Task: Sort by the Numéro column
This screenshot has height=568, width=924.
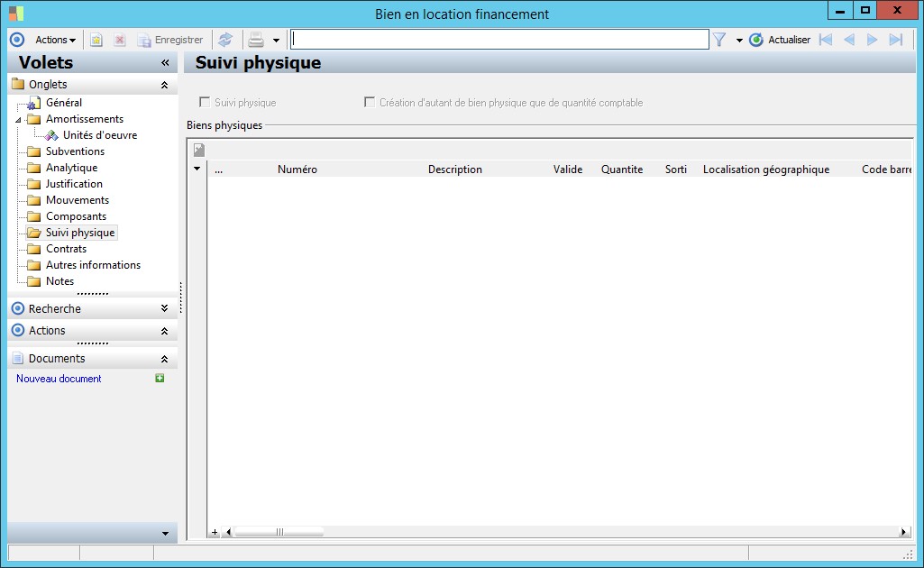Action: coord(297,169)
